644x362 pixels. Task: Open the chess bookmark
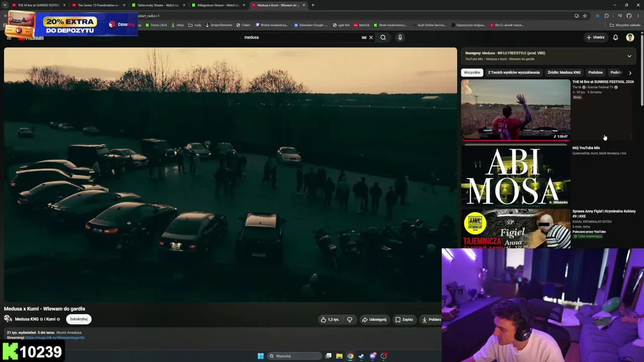[178, 25]
